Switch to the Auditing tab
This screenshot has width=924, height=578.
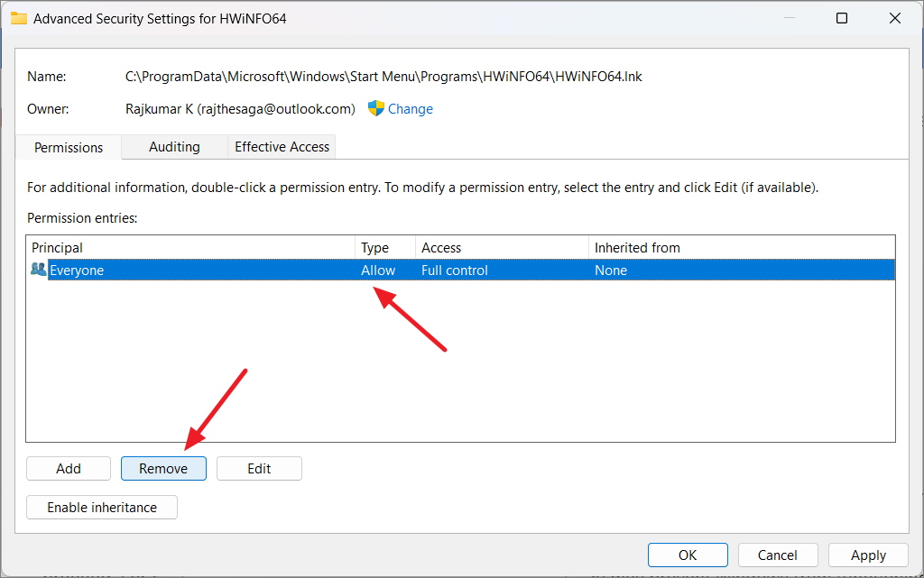click(x=173, y=147)
